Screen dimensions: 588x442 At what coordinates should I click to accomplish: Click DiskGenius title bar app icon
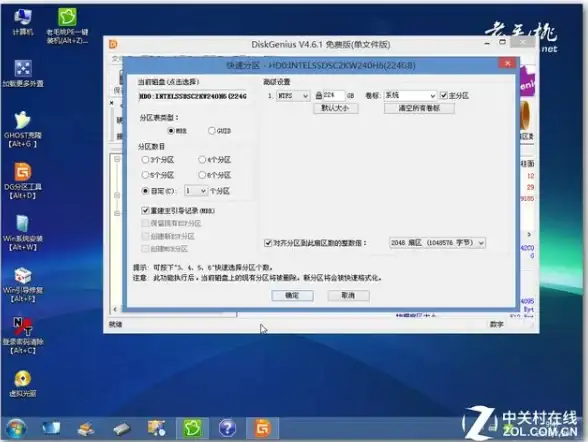point(113,44)
